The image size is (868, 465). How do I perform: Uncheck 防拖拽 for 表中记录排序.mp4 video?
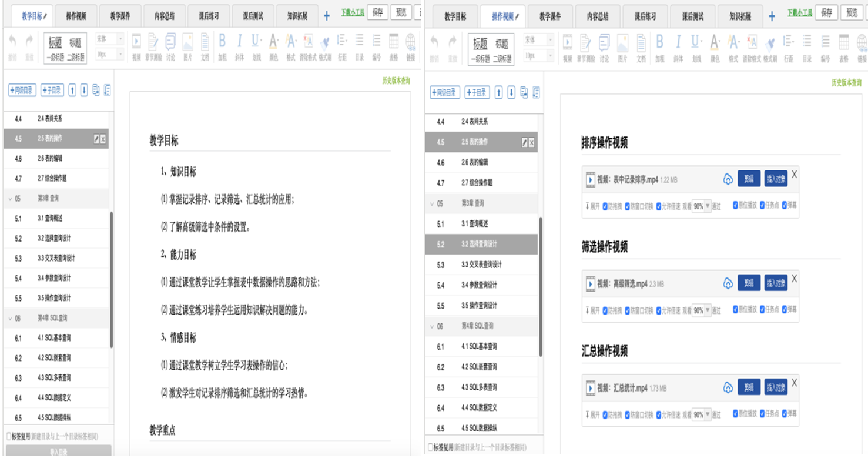(605, 206)
